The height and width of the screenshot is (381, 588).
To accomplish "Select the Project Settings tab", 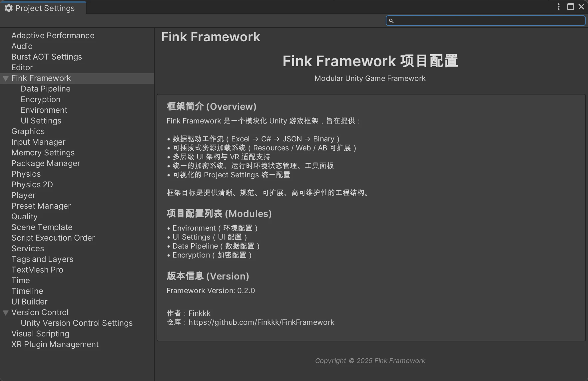I will pos(45,8).
